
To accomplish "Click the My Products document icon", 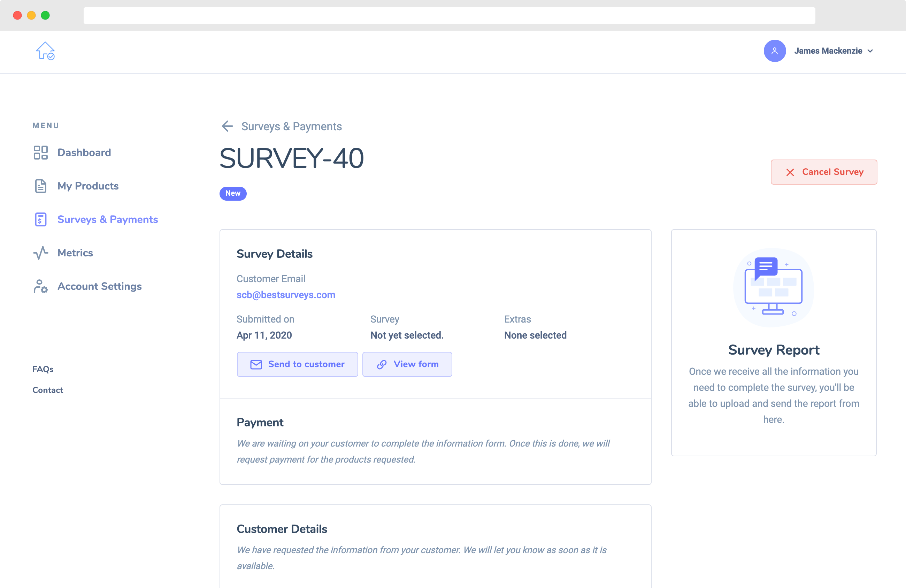I will click(x=41, y=186).
